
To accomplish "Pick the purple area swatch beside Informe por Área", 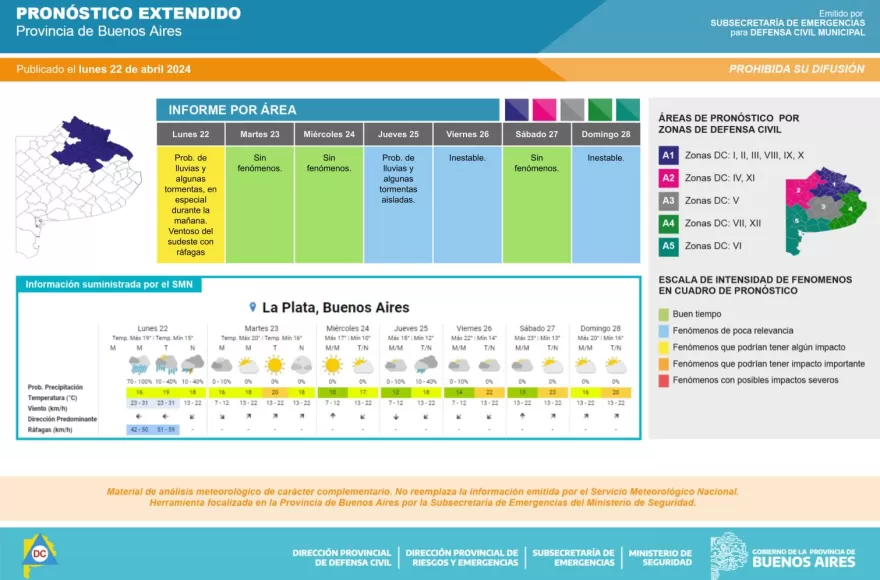I will coord(516,109).
